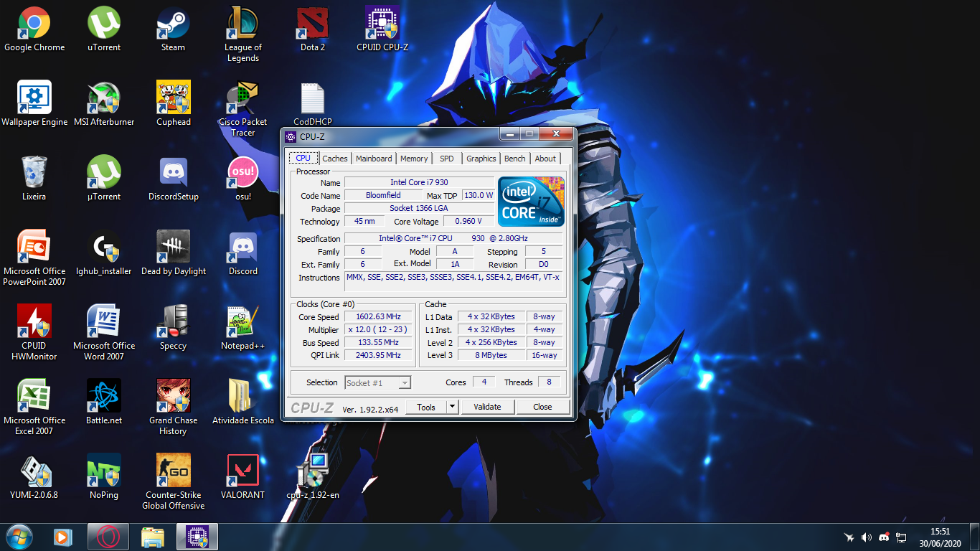
Task: Click the multiplier 'x 12.0 ( 12 - 23 )' value
Action: (x=379, y=329)
